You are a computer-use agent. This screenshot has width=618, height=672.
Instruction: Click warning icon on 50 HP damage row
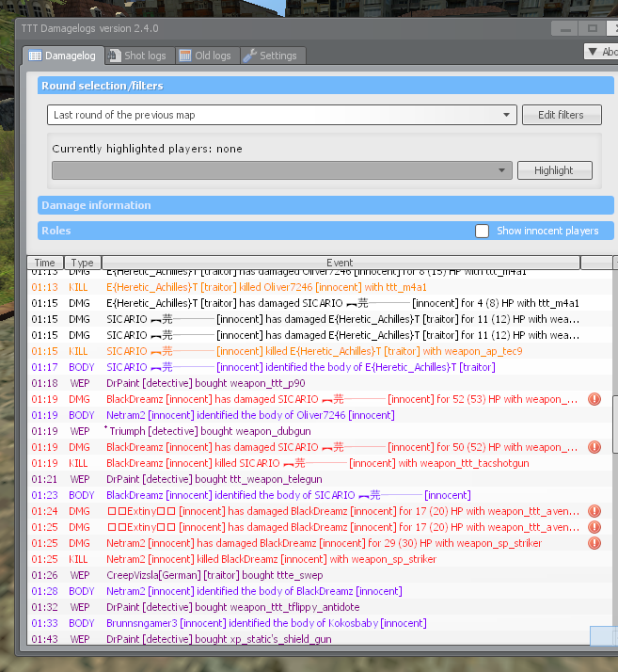click(x=594, y=447)
